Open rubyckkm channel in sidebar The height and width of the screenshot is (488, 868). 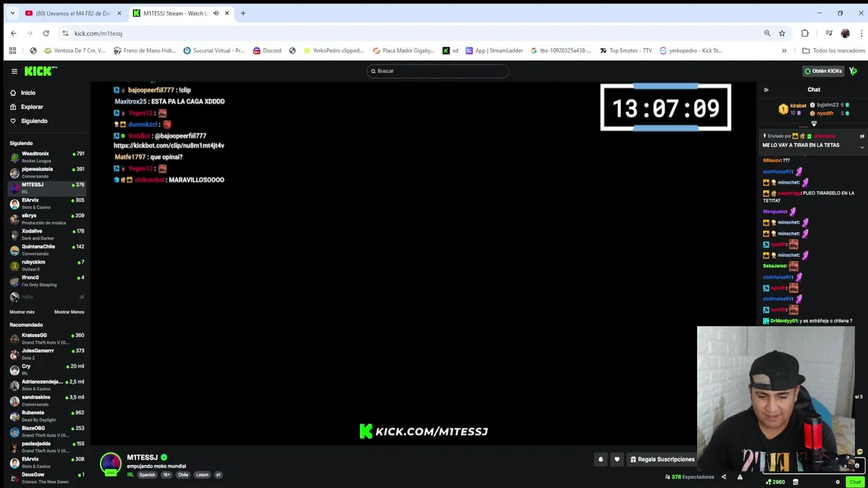coord(47,265)
